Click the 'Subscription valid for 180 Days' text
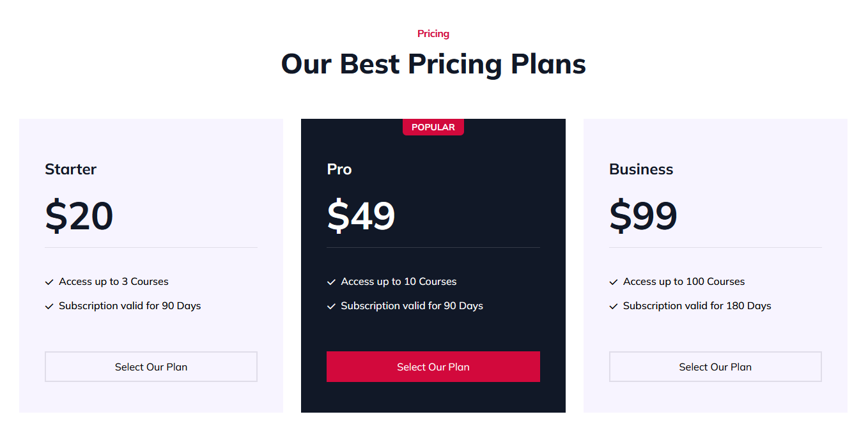The image size is (868, 435). pos(697,306)
